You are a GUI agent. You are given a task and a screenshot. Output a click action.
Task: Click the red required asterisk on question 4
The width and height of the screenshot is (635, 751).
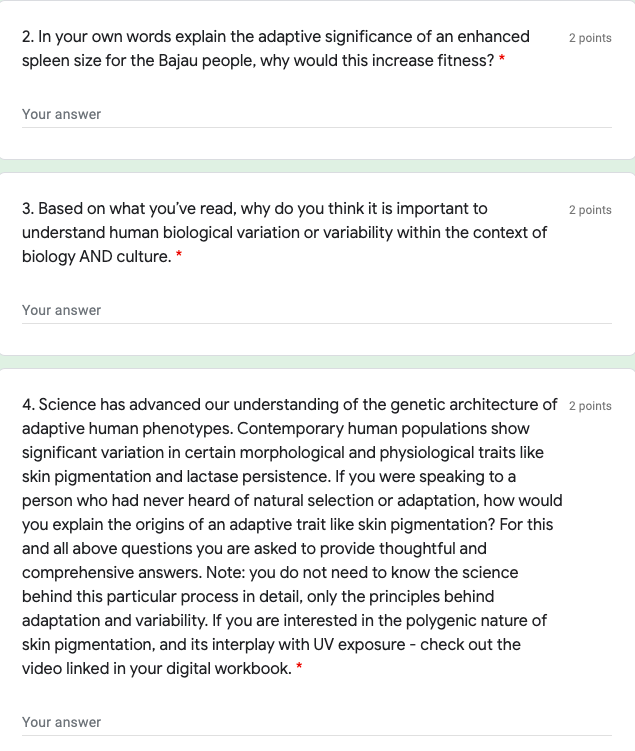pos(299,669)
